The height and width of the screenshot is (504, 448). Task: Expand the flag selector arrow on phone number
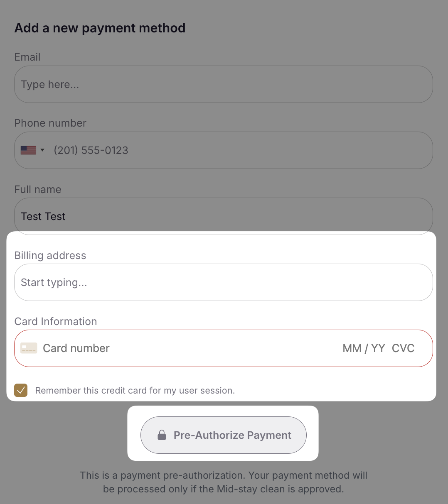[42, 150]
